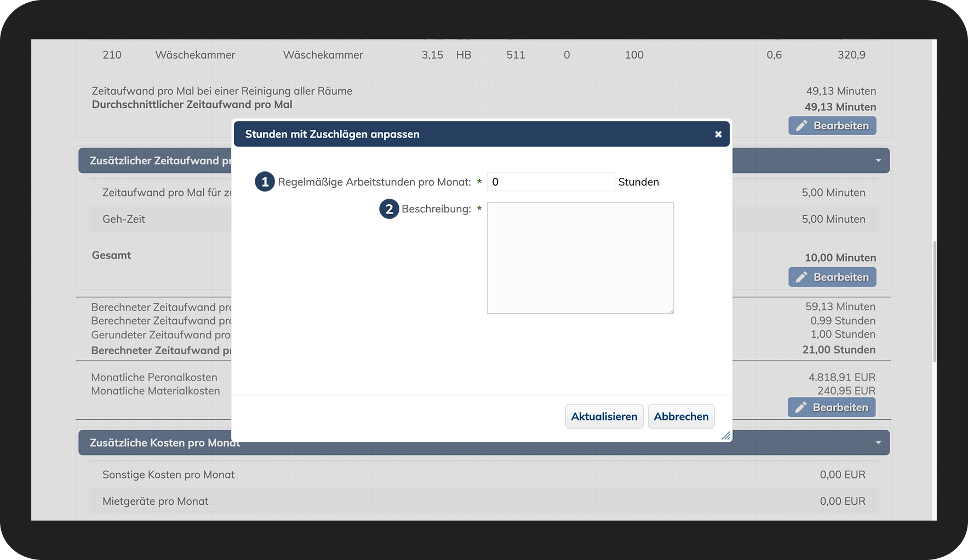The image size is (968, 560).
Task: Click the HB cell in Wäschekammer row
Action: pos(463,55)
